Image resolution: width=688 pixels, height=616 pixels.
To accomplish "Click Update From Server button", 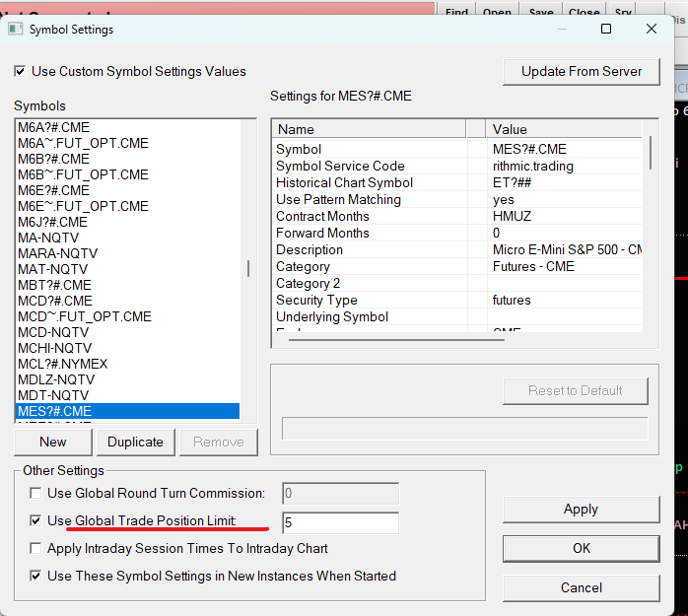I will point(581,72).
